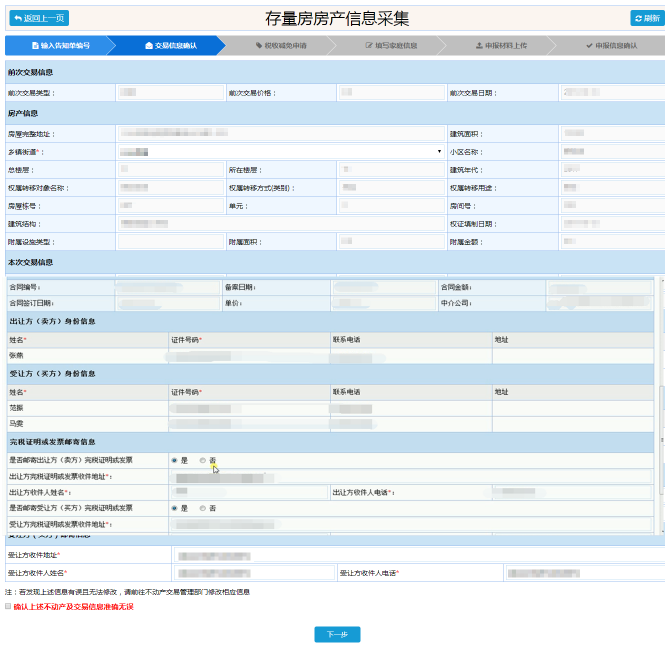Click the 税收减免申请 step tag icon
665x657 pixels.
click(x=258, y=46)
